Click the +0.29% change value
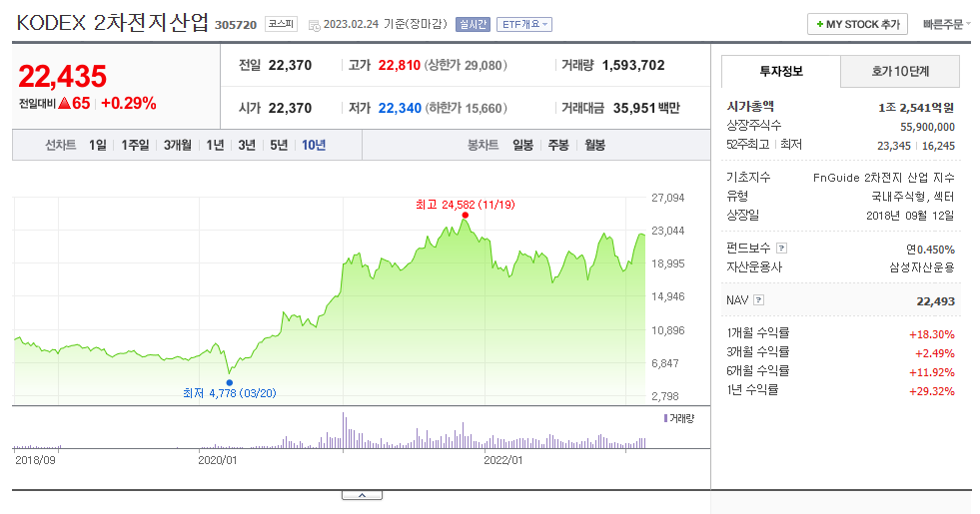Image resolution: width=980 pixels, height=514 pixels. tap(129, 103)
